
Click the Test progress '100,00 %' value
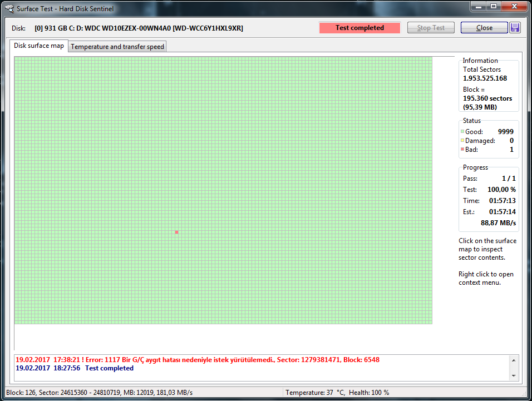(501, 190)
